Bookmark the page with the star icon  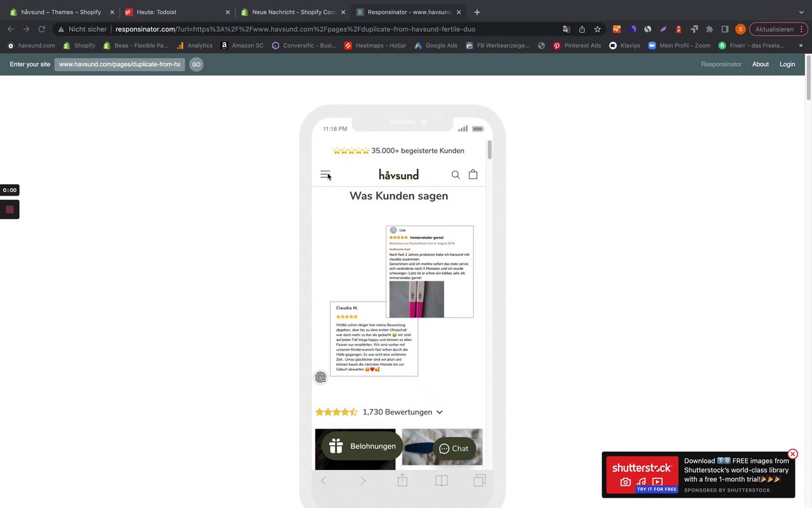click(598, 29)
